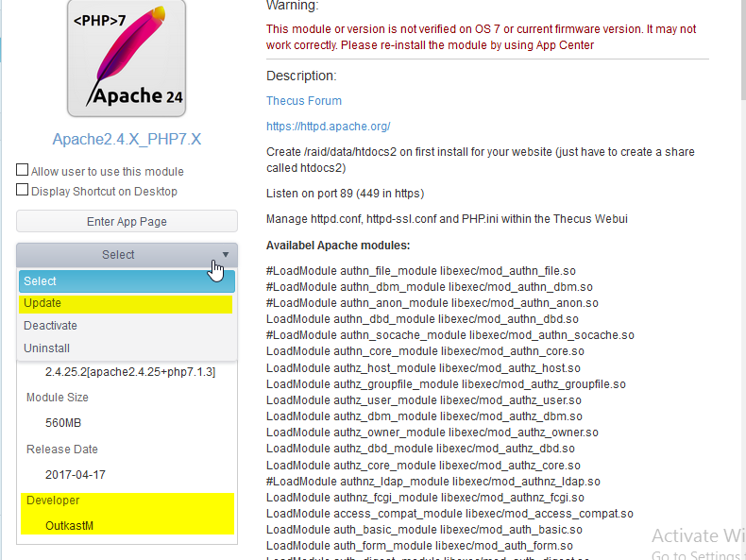Screen dimensions: 746x560
Task: Click the 2017-04-17 date value
Action: 76,475
